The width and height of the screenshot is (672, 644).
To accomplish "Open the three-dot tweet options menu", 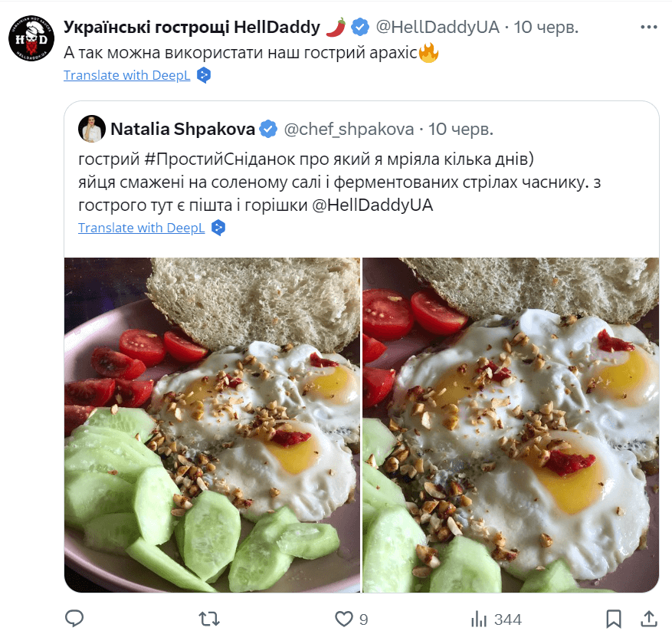I will pos(648,26).
